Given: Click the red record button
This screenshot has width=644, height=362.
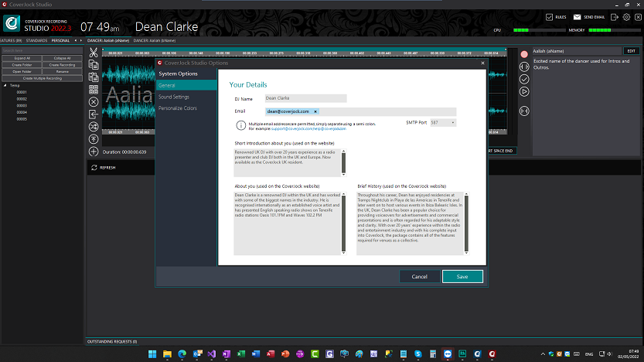Looking at the screenshot, I should pos(524,54).
